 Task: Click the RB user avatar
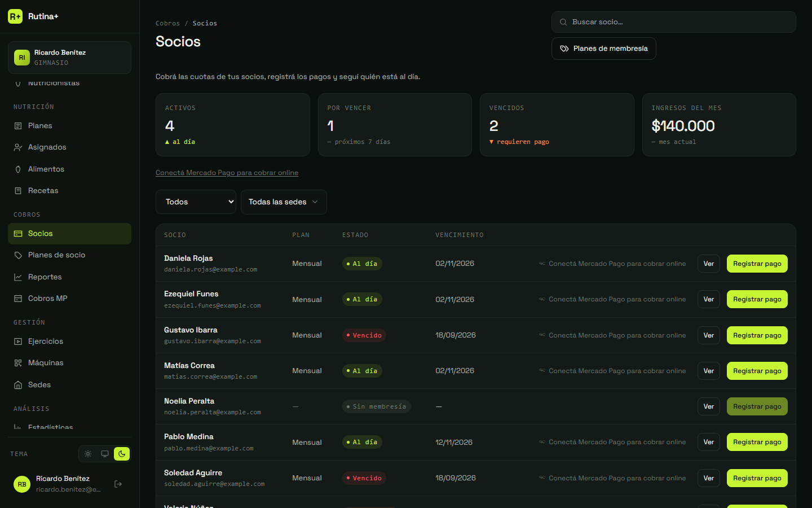click(22, 484)
